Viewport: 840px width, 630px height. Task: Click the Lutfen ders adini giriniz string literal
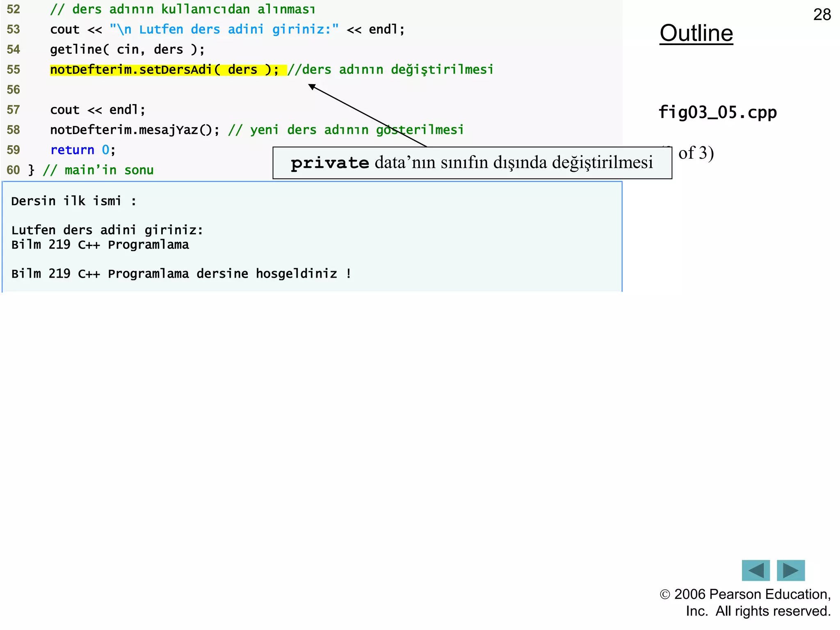pyautogui.click(x=224, y=30)
